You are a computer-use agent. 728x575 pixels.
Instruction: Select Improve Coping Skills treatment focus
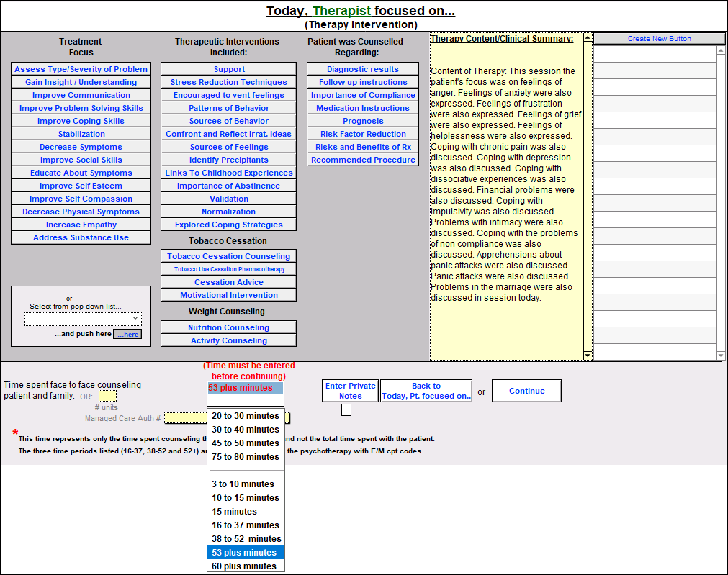pyautogui.click(x=81, y=121)
